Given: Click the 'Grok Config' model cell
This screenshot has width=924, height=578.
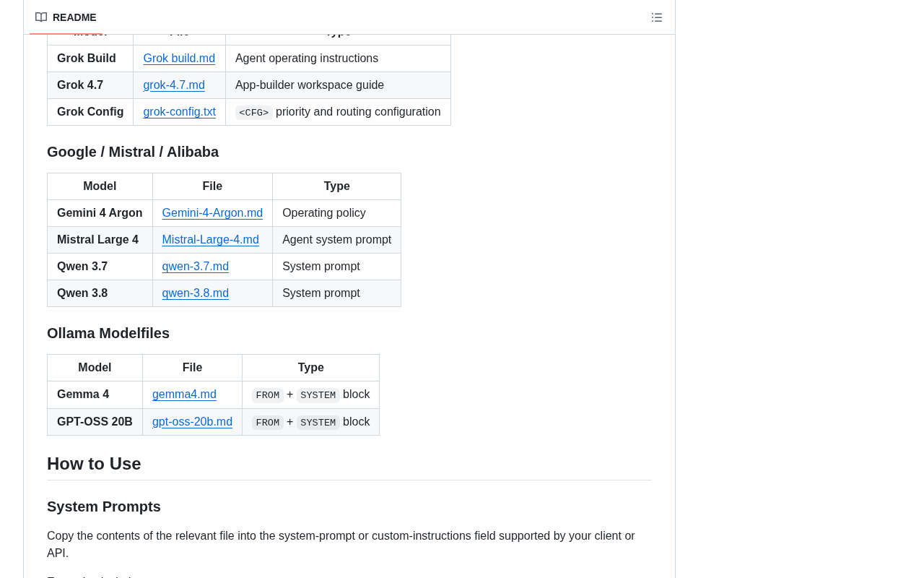Looking at the screenshot, I should coord(90,112).
